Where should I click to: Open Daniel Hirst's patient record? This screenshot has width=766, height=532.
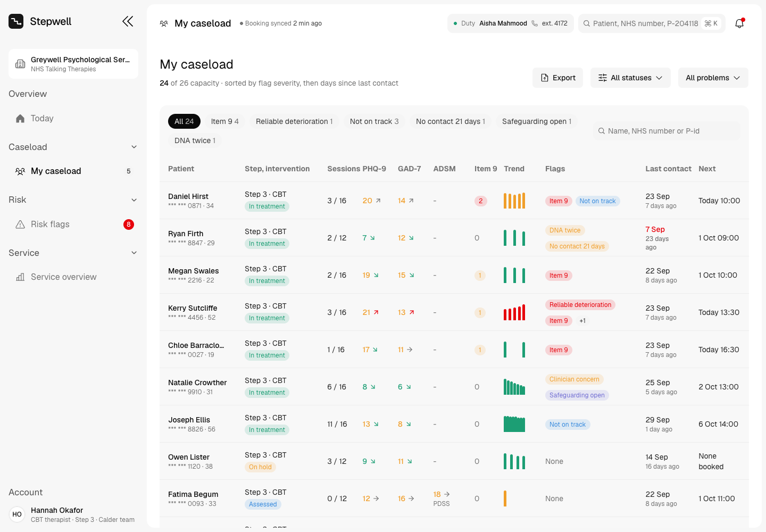click(x=188, y=196)
